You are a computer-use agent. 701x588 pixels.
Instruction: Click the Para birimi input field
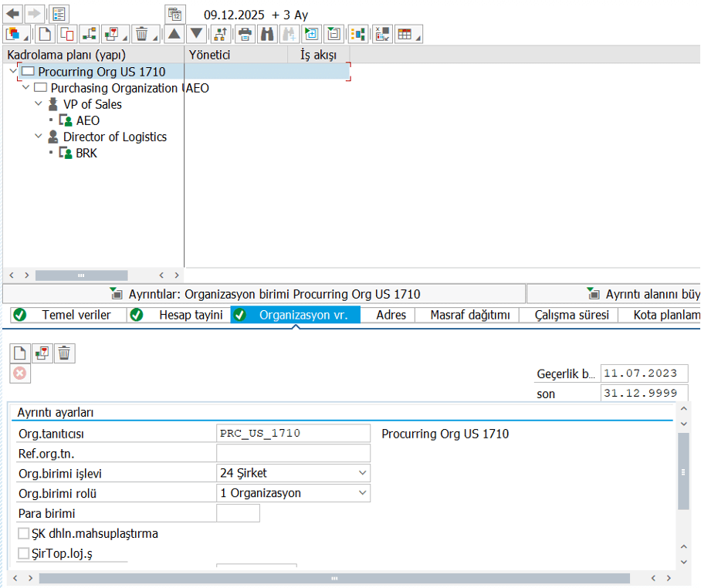[238, 513]
